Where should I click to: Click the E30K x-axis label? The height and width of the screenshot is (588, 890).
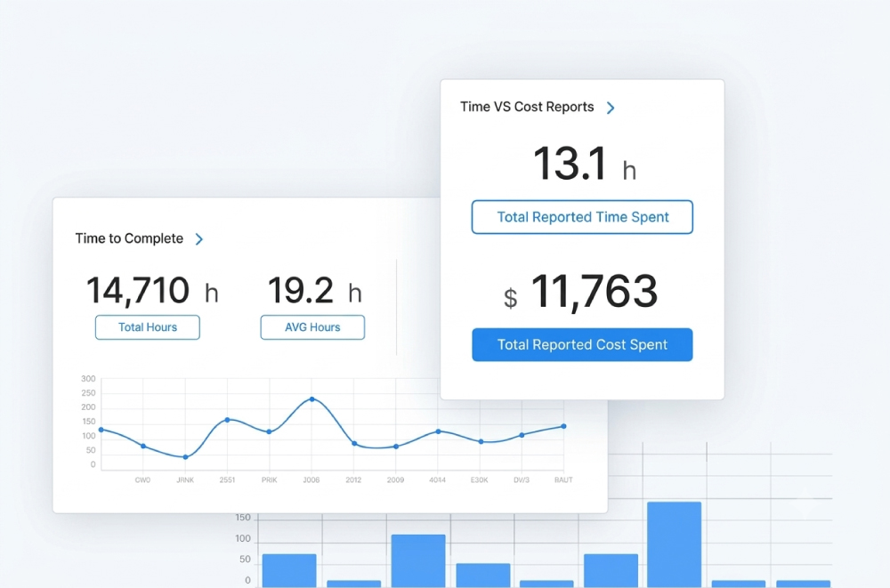[x=479, y=480]
